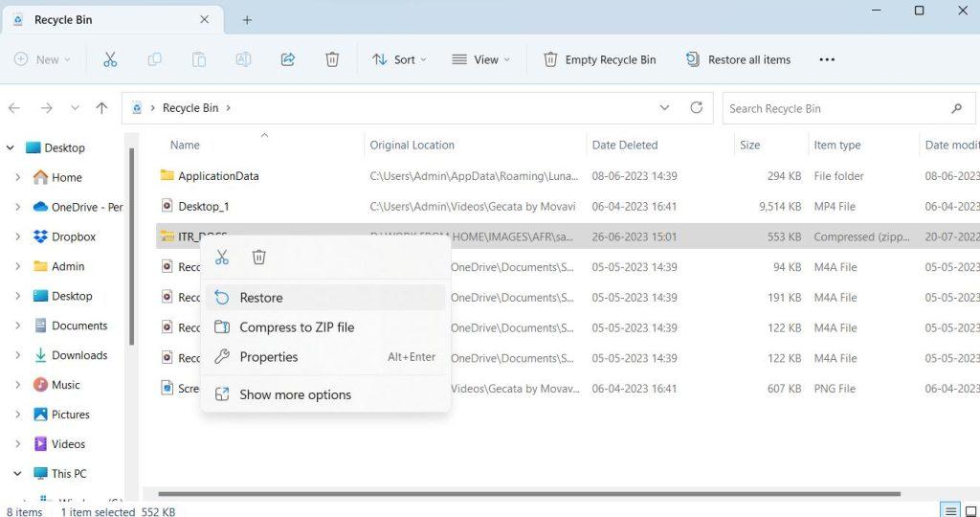Collapse the Desktop root tree node
Image resolution: width=980 pixels, height=517 pixels.
(x=10, y=148)
